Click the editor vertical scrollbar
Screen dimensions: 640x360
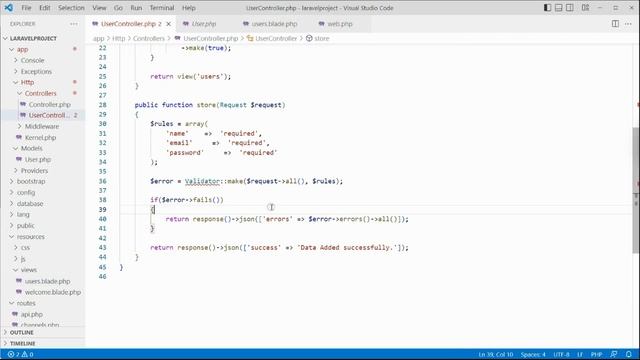click(x=636, y=191)
